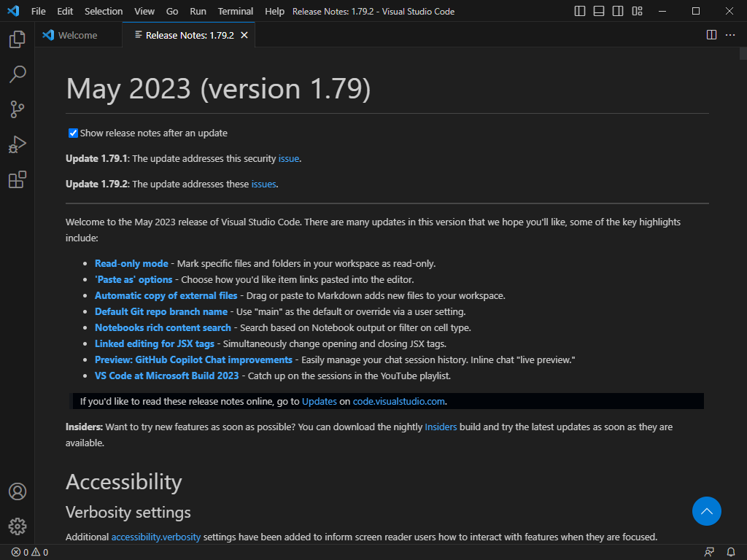
Task: Open the issues link for Update 1.79.2
Action: pyautogui.click(x=263, y=184)
